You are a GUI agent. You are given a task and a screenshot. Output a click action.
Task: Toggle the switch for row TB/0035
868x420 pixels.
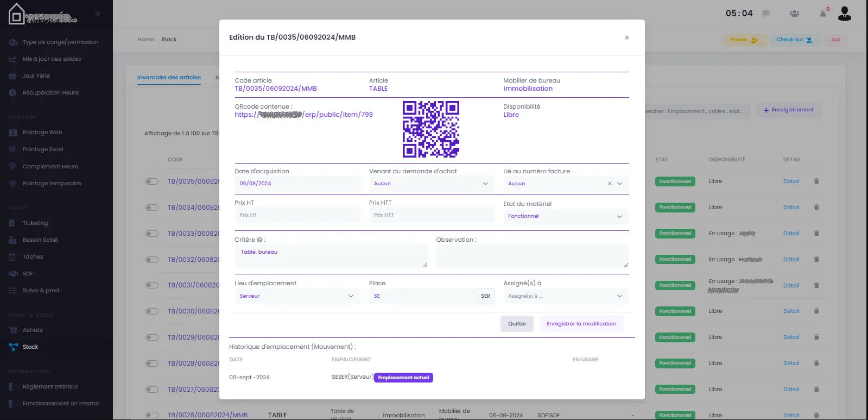pos(151,181)
